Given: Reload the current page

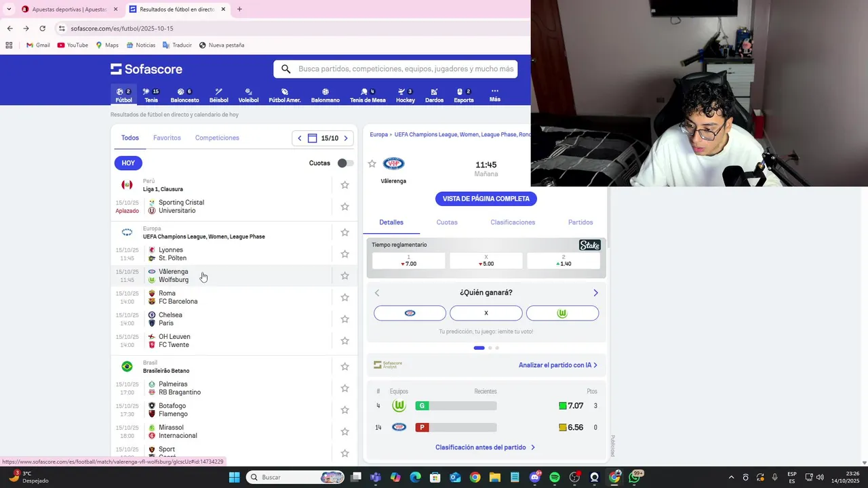Looking at the screenshot, I should (43, 28).
